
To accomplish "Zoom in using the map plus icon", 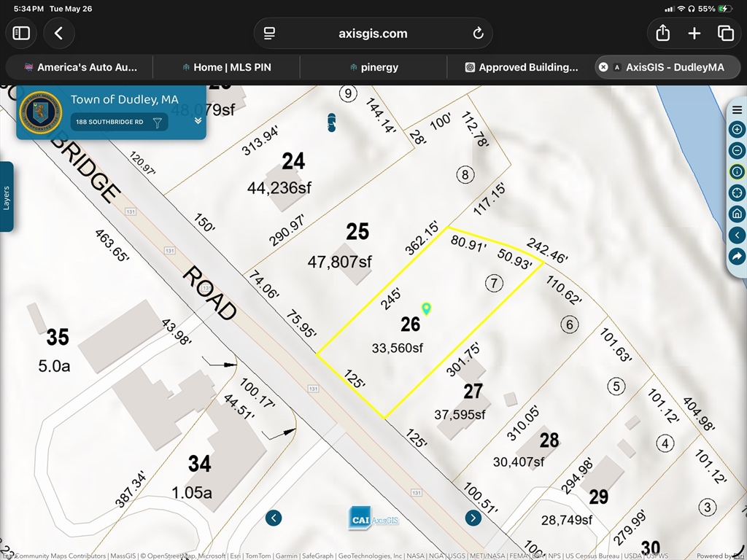I will click(737, 130).
